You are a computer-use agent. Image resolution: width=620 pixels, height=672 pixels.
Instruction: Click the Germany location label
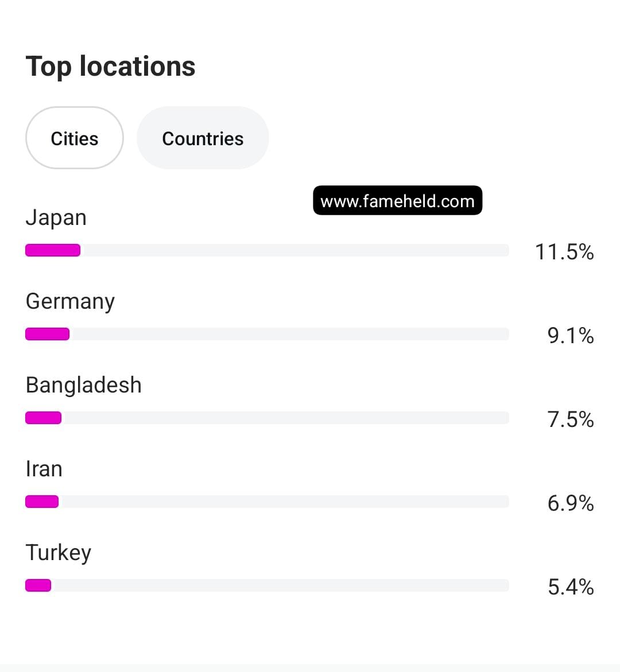point(69,301)
